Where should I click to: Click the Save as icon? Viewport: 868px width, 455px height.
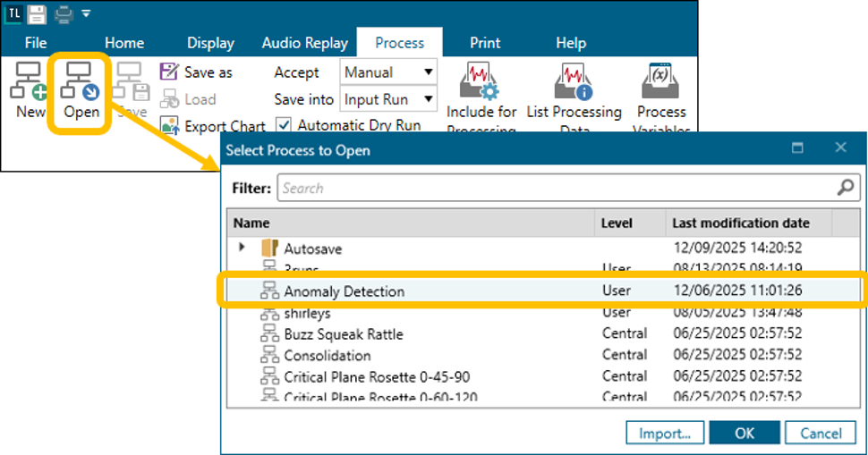click(169, 72)
